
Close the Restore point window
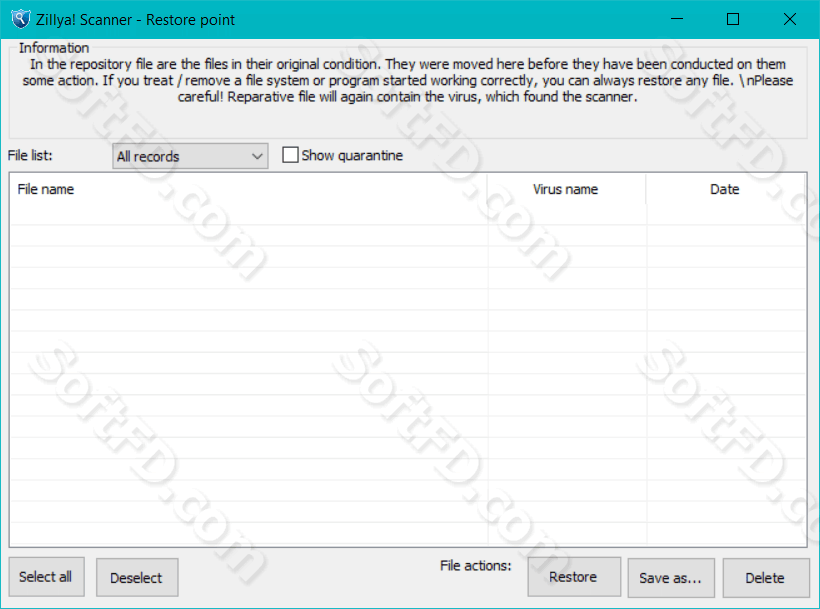[790, 19]
